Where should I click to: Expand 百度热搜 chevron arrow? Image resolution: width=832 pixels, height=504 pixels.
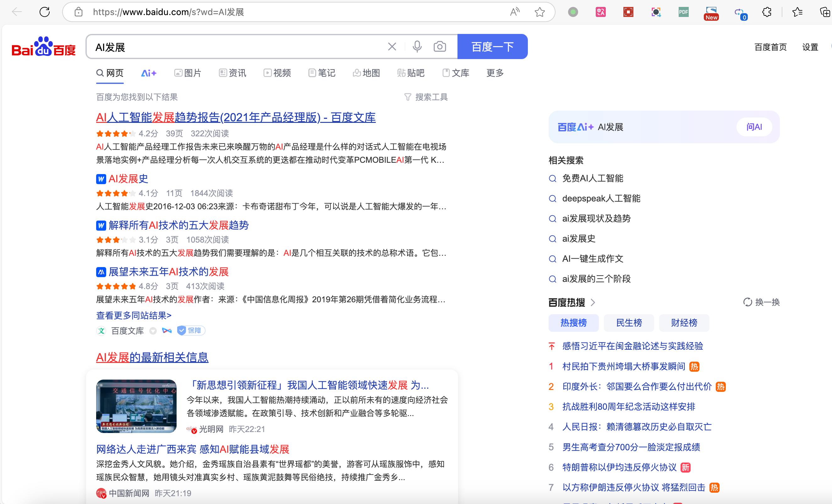[593, 302]
